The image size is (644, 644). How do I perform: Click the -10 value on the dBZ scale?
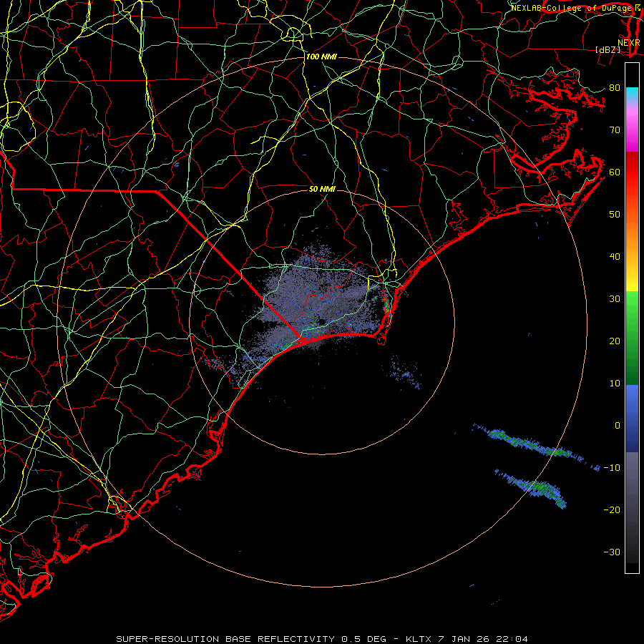pyautogui.click(x=612, y=467)
